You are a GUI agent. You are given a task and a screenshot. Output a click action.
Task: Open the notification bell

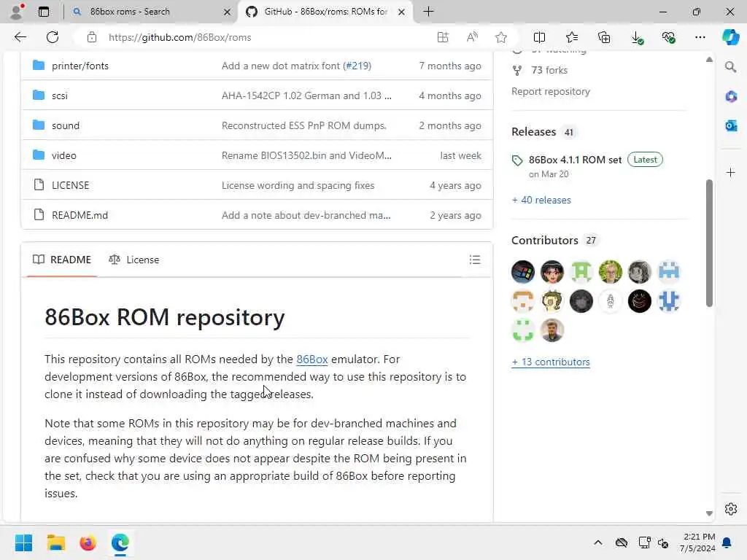coord(727,542)
